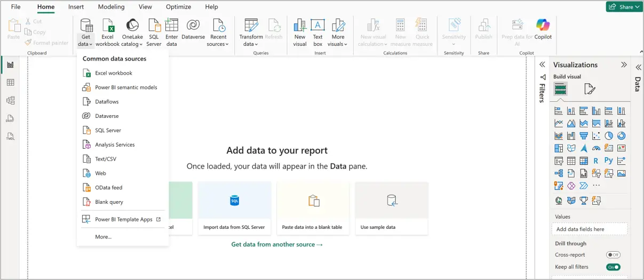Select the R script visual

pos(596,161)
